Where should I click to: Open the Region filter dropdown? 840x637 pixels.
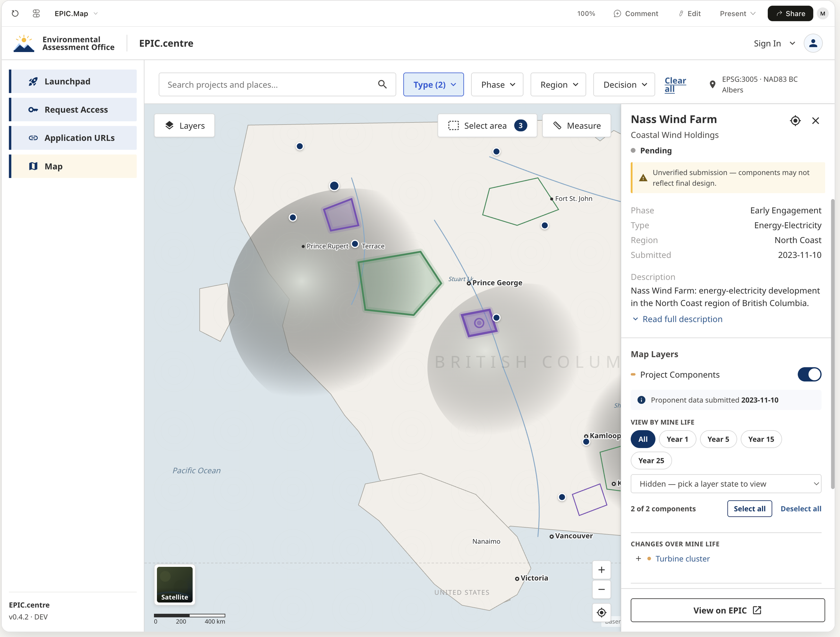[x=558, y=85]
